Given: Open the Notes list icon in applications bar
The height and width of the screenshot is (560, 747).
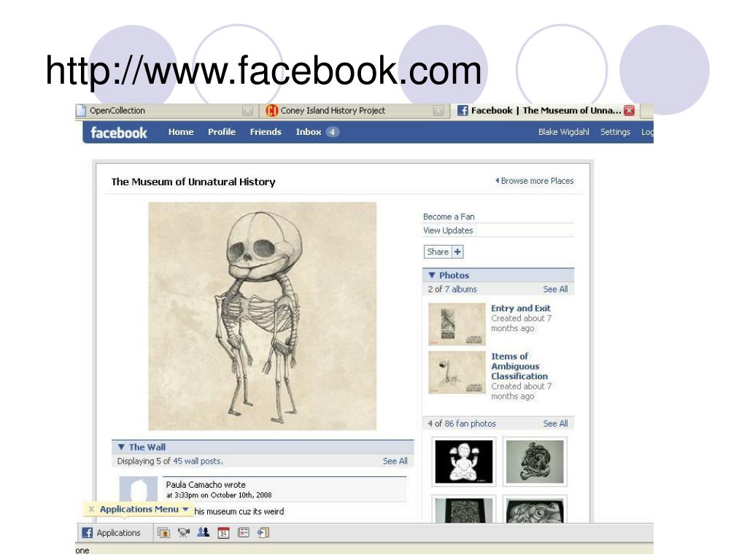Looking at the screenshot, I should click(244, 533).
